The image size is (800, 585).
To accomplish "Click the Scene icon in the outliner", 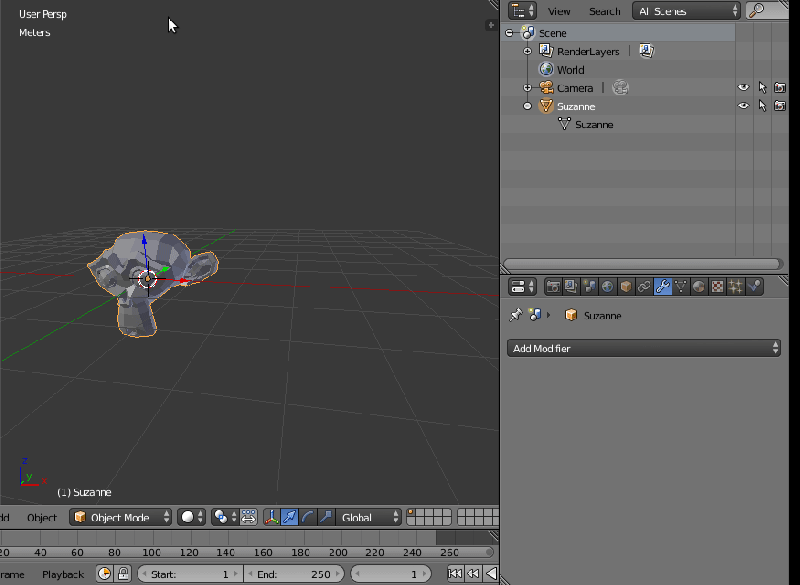I will (528, 33).
